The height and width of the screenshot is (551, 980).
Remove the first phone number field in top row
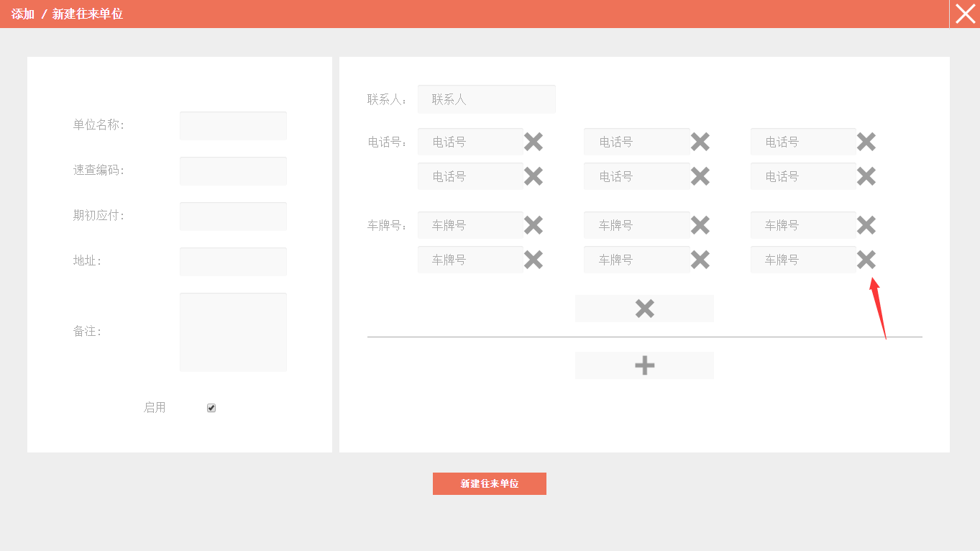click(533, 142)
